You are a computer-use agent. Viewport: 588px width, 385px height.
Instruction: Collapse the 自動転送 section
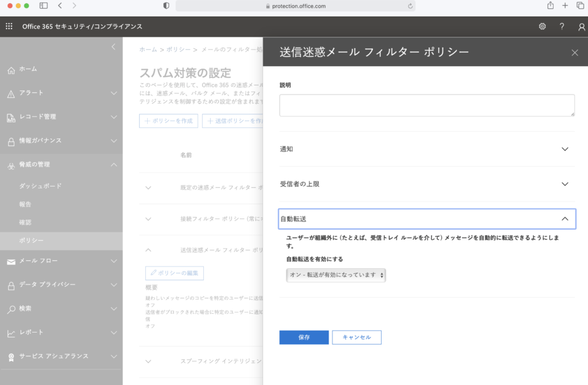point(564,219)
